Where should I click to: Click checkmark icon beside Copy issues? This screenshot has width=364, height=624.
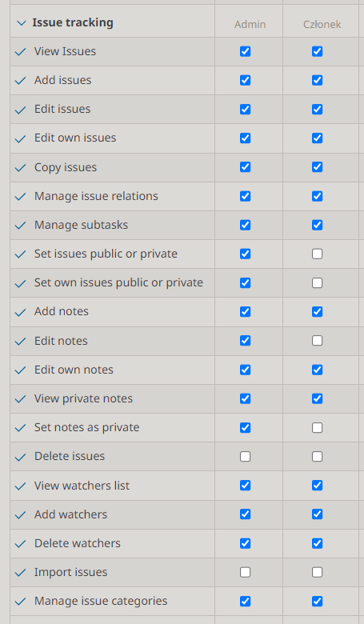20,168
